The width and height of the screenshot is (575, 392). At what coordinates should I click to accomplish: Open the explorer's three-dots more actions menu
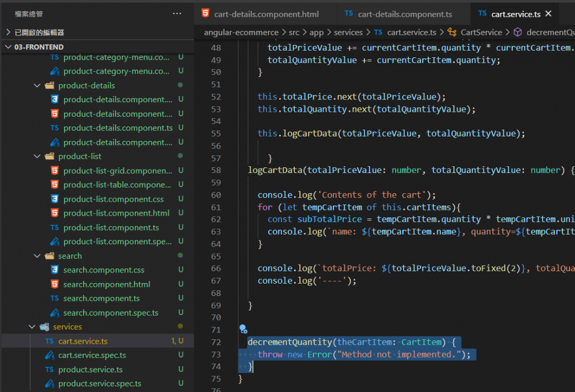(x=177, y=13)
